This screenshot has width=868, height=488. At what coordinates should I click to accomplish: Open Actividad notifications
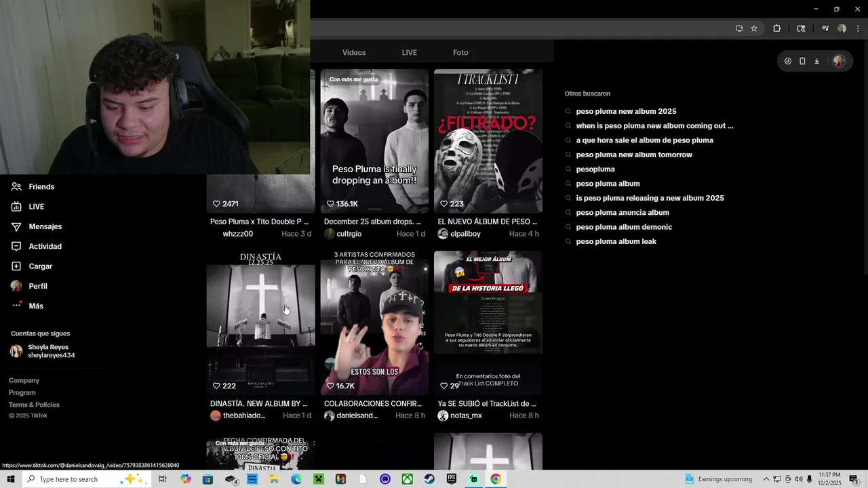coord(37,247)
